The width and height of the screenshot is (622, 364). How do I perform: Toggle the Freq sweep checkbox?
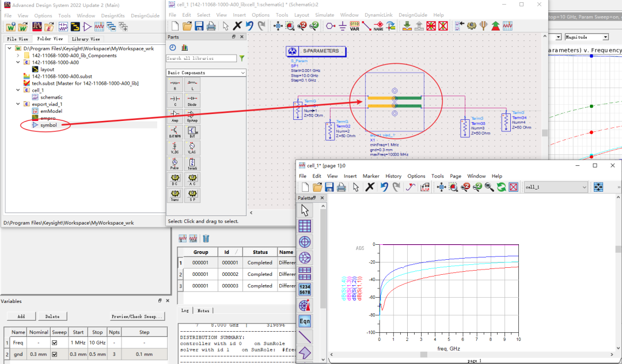[55, 343]
